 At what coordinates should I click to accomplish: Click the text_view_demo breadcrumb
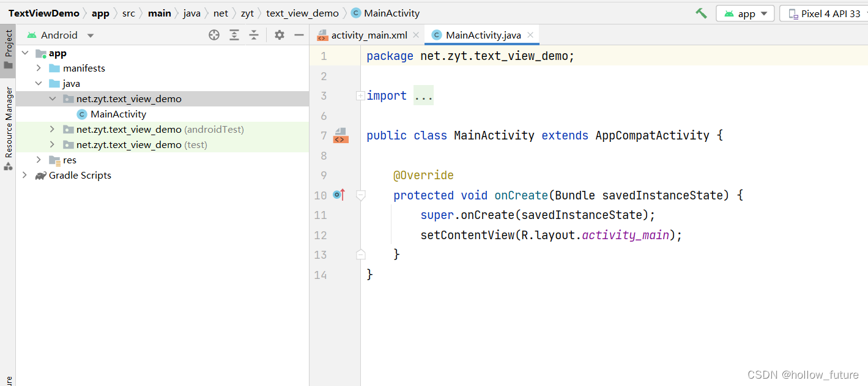click(x=302, y=13)
